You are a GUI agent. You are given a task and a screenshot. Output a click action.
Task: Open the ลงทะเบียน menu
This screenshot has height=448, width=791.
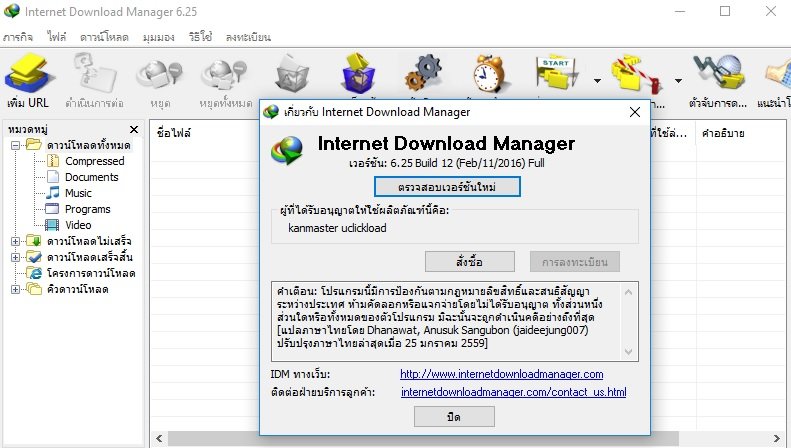click(248, 37)
